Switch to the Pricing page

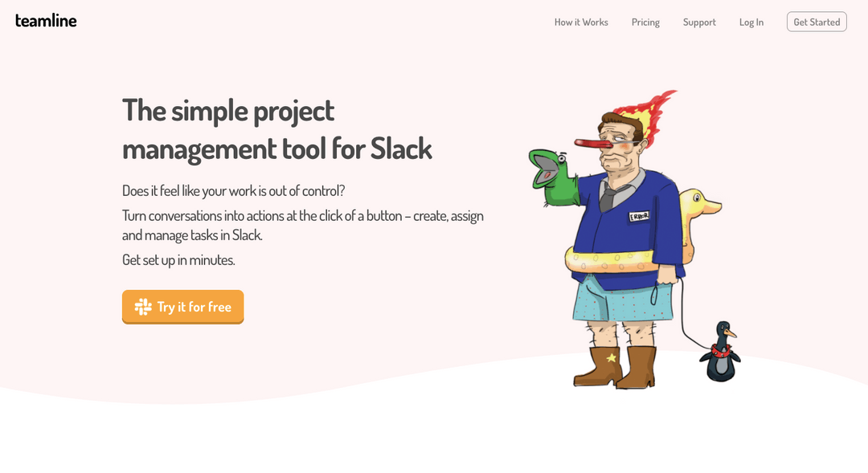tap(645, 22)
